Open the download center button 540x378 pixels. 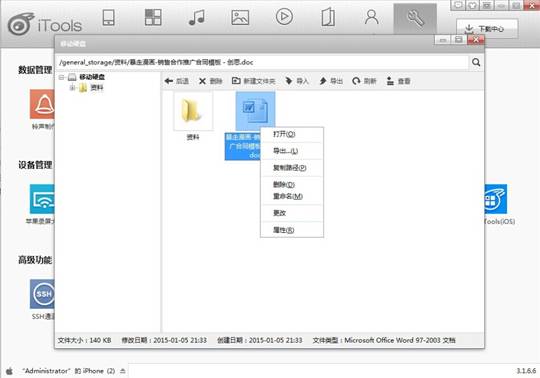(x=487, y=29)
